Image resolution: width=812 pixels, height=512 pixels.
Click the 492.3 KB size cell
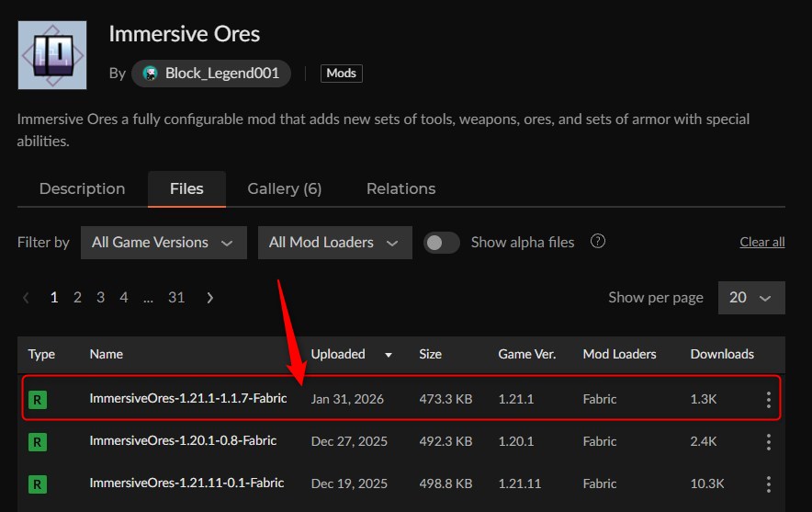[445, 441]
